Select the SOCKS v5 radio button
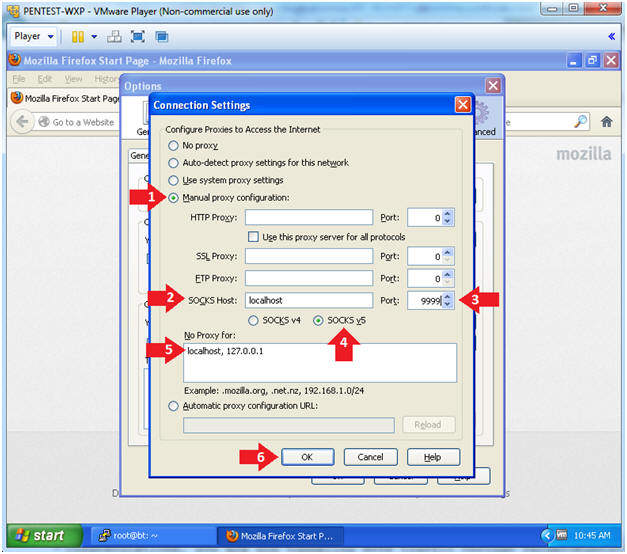This screenshot has width=627, height=554. point(318,320)
